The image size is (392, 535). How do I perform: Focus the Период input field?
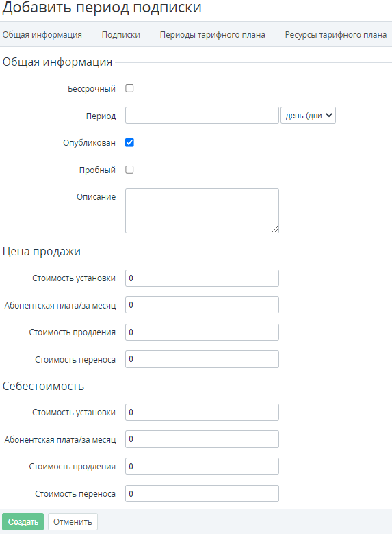[202, 116]
